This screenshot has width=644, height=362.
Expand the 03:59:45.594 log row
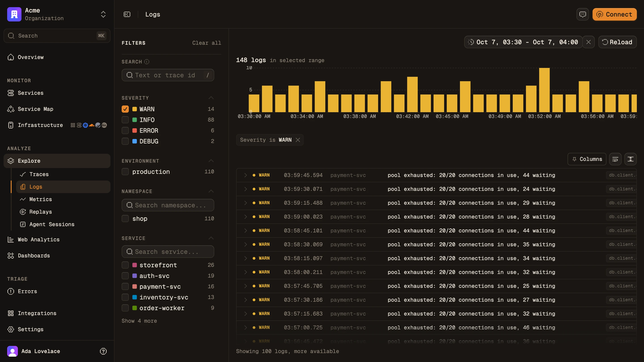coord(246,175)
